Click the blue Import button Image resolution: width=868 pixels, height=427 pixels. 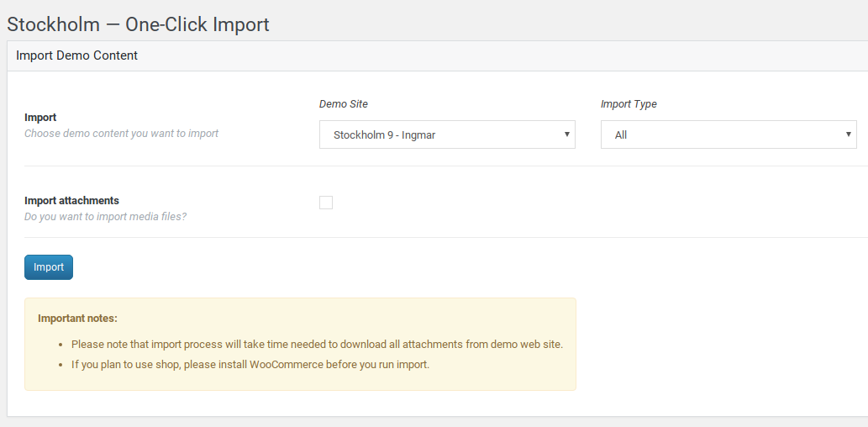tap(49, 267)
